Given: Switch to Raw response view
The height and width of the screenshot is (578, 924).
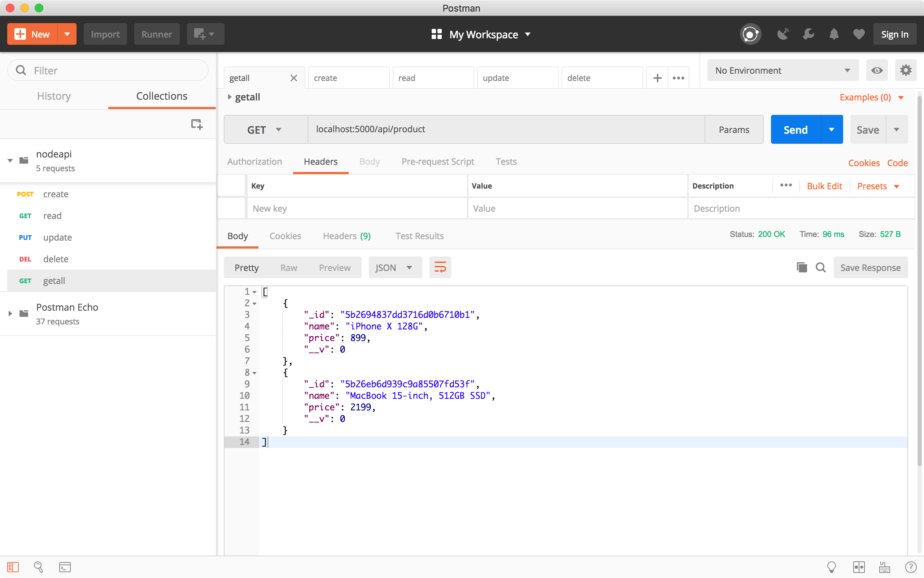Looking at the screenshot, I should 289,268.
